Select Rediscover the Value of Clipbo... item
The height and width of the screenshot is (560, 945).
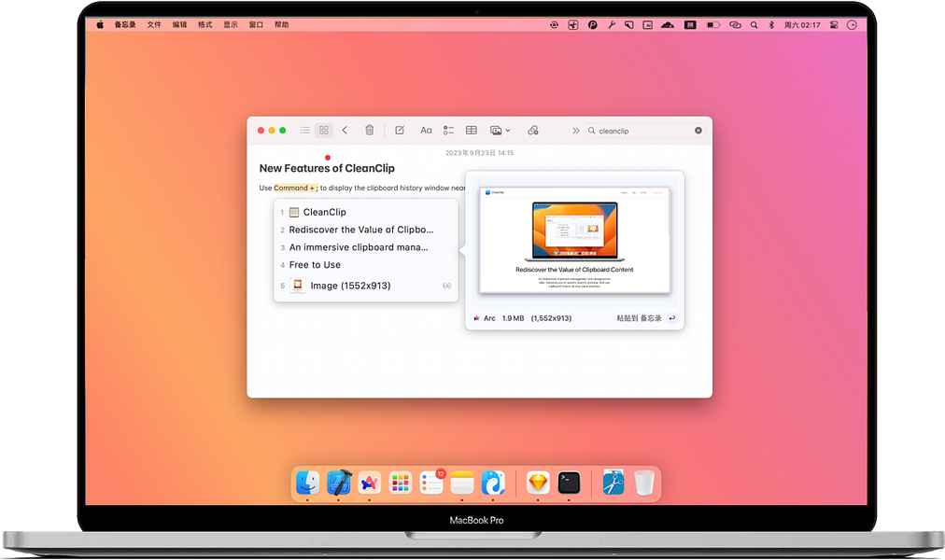(366, 230)
